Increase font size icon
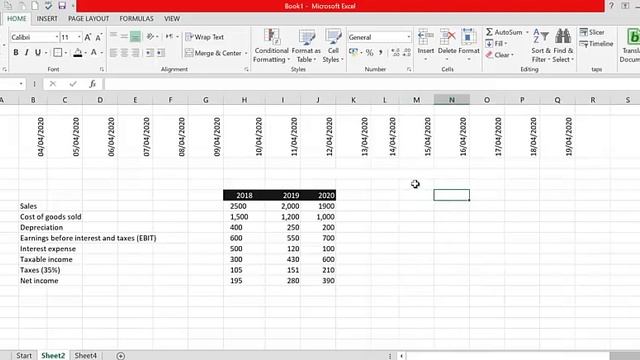The width and height of the screenshot is (640, 360). tap(88, 37)
